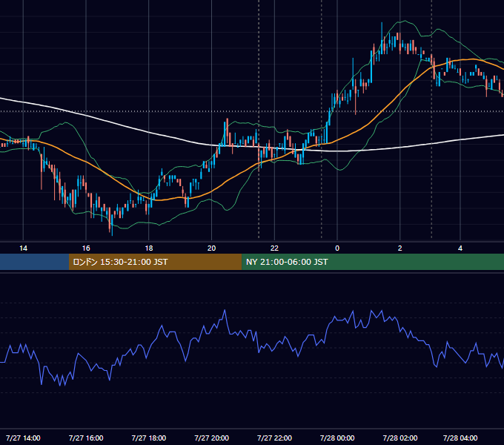This screenshot has height=445, width=504.
Task: Click the London 15:30-21:00 JST session bar
Action: (x=155, y=262)
